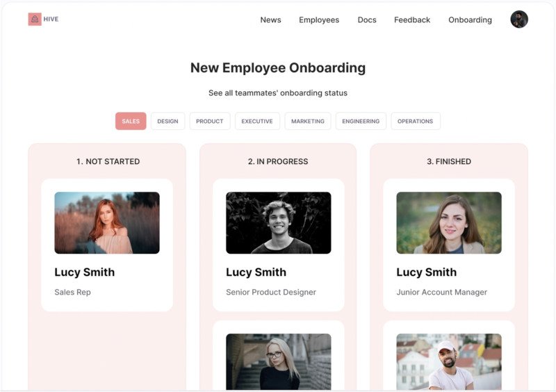Click the 'Senior Product Designer' job title

click(271, 293)
